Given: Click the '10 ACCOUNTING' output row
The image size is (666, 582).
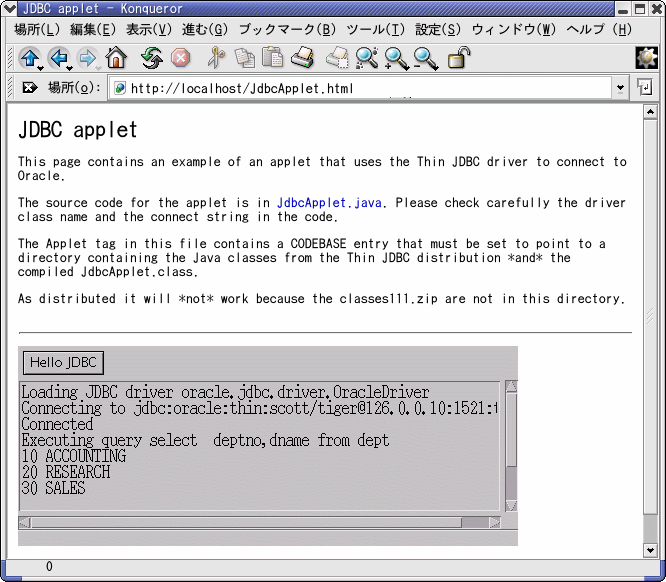Looking at the screenshot, I should [x=74, y=456].
